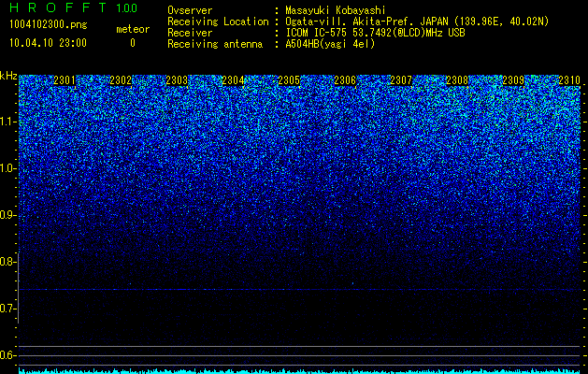Click the faint horizontal carrier line near 0.74 kHz
Viewport: 588px width, 374px height.
point(299,290)
